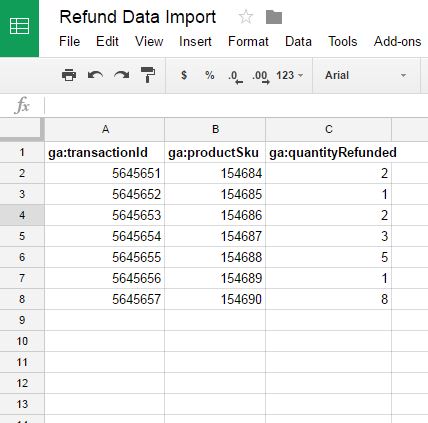Select cell containing 154684
This screenshot has width=428, height=423.
click(x=215, y=173)
